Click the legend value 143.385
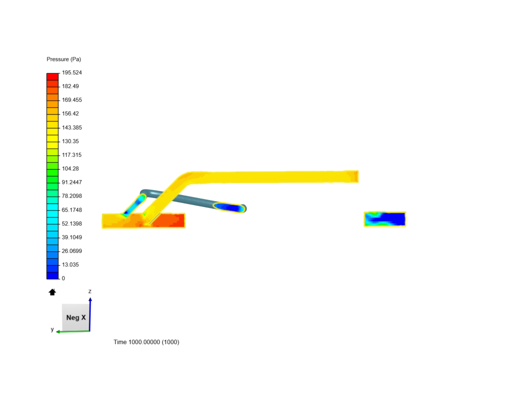Screen dimensions: 532x399 [72, 127]
